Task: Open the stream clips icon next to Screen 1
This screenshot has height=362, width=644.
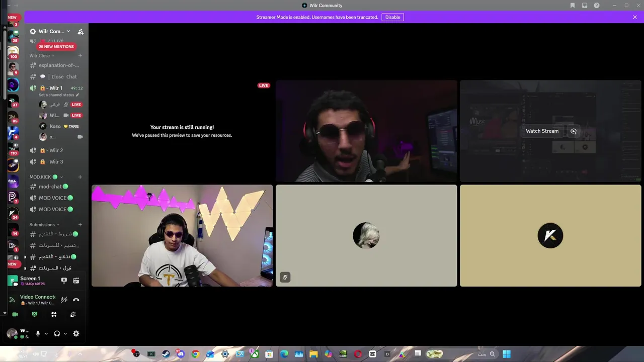Action: 76,281
